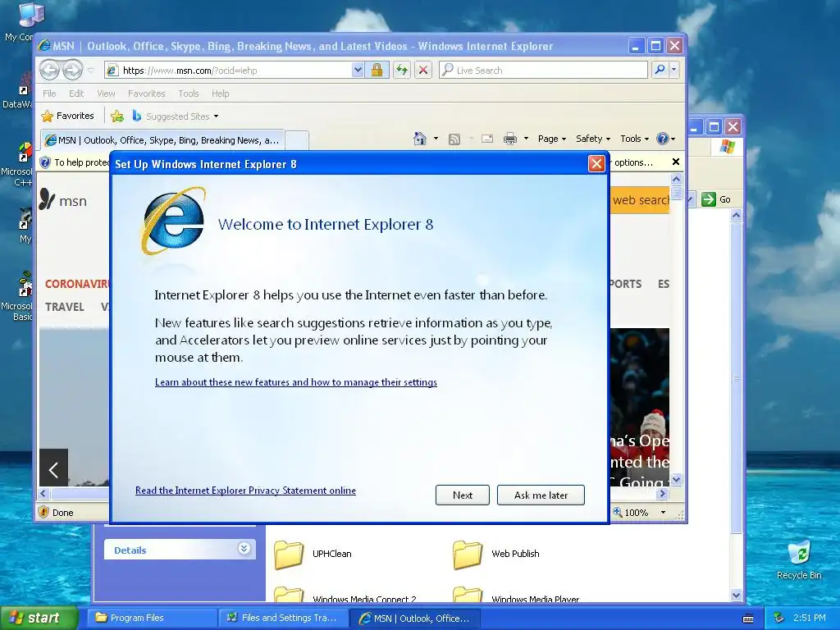Click the Read Mail icon in command bar

(x=487, y=139)
